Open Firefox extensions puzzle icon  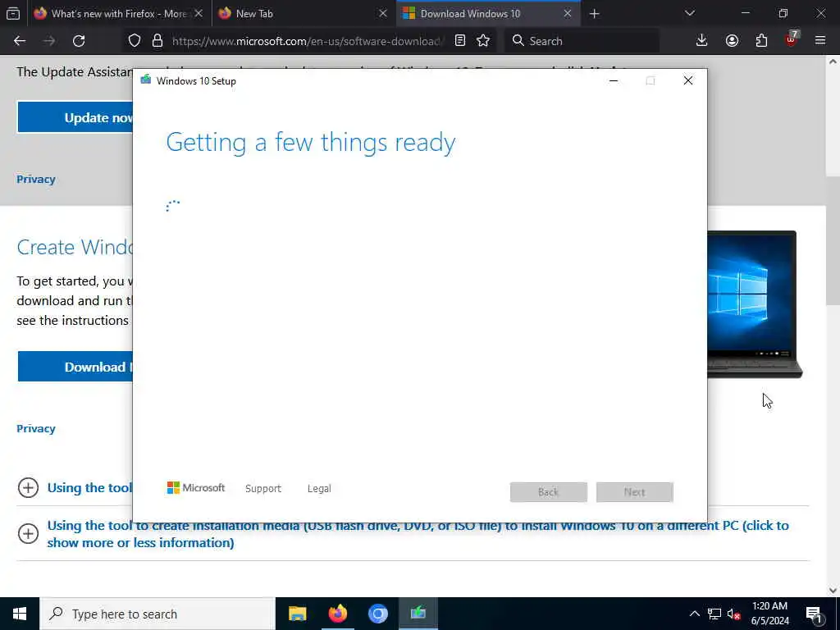pyautogui.click(x=761, y=41)
